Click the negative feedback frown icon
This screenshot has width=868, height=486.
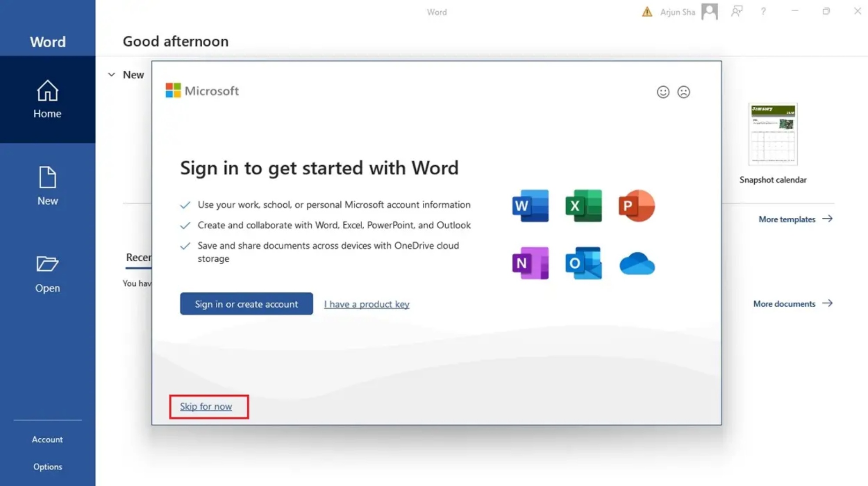tap(684, 92)
